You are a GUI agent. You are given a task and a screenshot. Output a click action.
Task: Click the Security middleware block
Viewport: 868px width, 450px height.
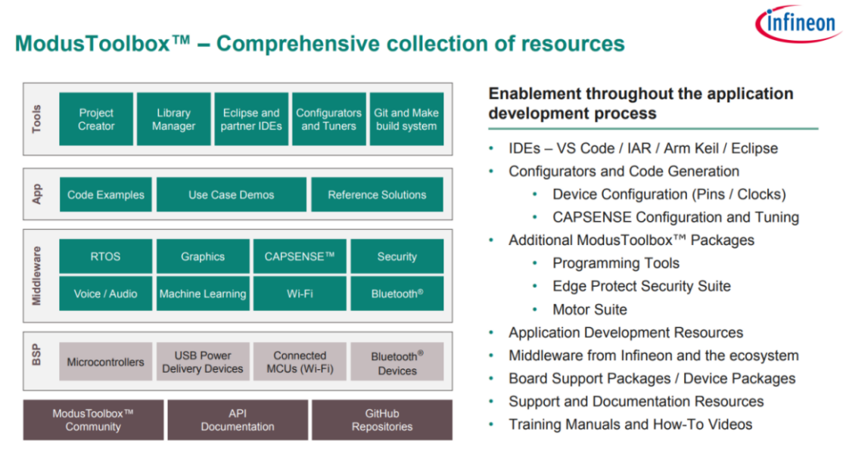tap(397, 256)
